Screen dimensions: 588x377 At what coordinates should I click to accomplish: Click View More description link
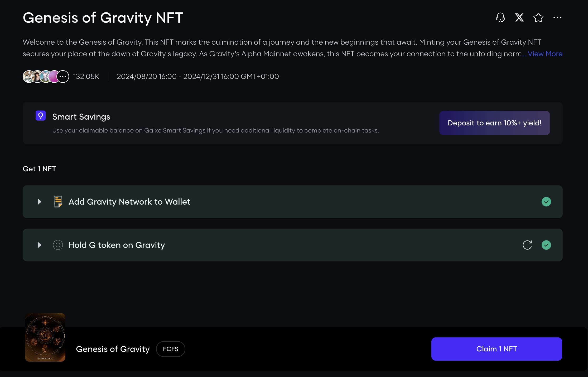[x=545, y=54]
